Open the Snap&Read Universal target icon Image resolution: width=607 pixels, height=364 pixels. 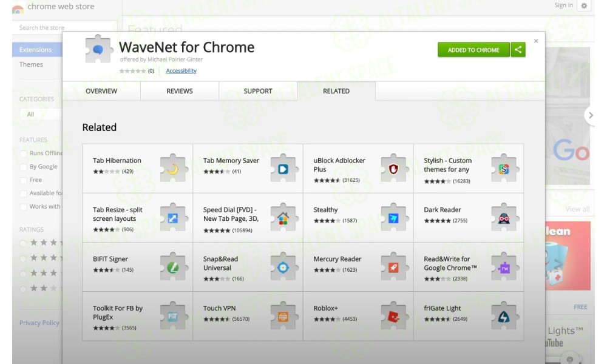[283, 266]
